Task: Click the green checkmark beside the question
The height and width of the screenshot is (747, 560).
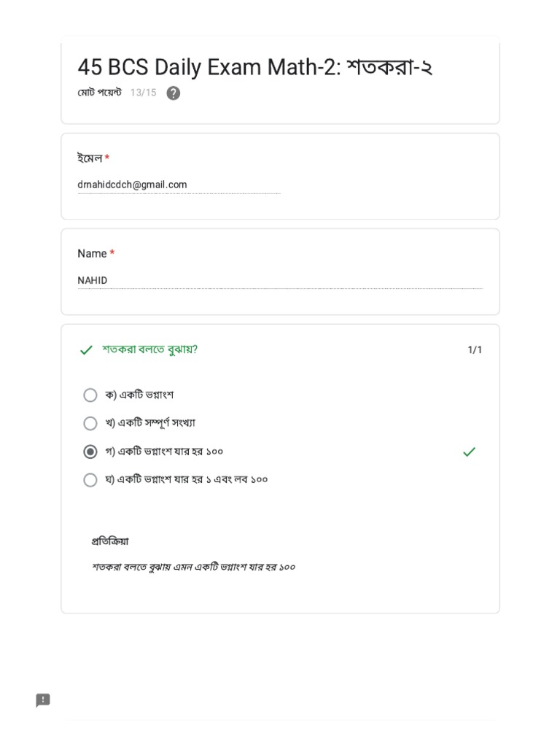Action: tap(86, 350)
